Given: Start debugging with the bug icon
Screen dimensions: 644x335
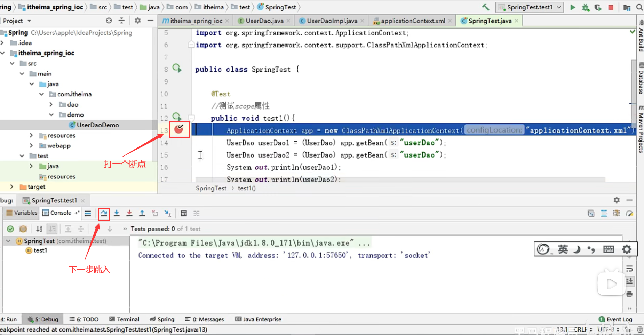Looking at the screenshot, I should [x=586, y=7].
